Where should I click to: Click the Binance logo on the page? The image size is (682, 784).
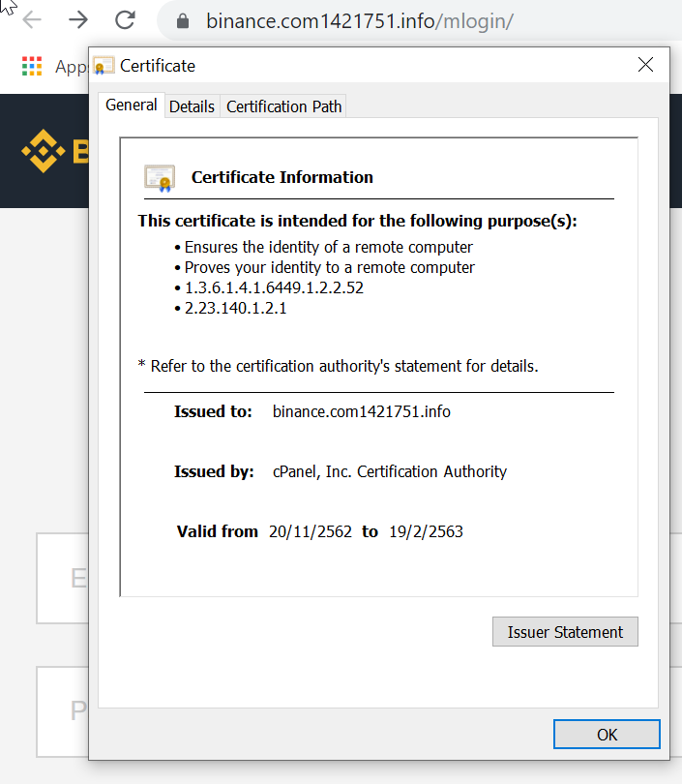coord(44,151)
